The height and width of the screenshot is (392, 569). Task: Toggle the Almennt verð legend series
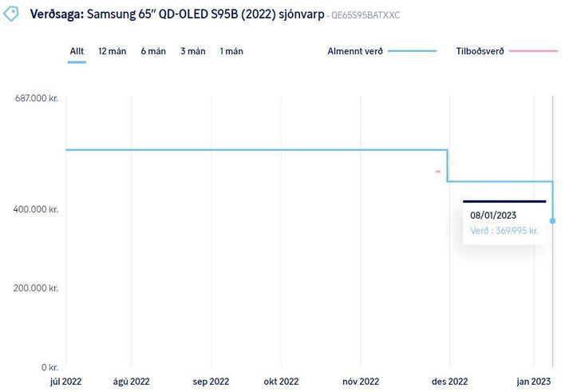coord(355,51)
